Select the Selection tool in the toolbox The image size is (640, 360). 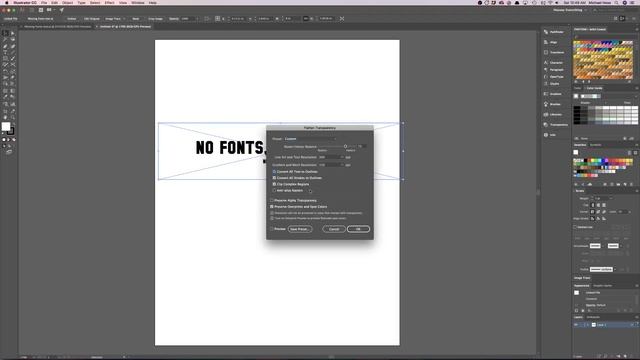(5, 33)
